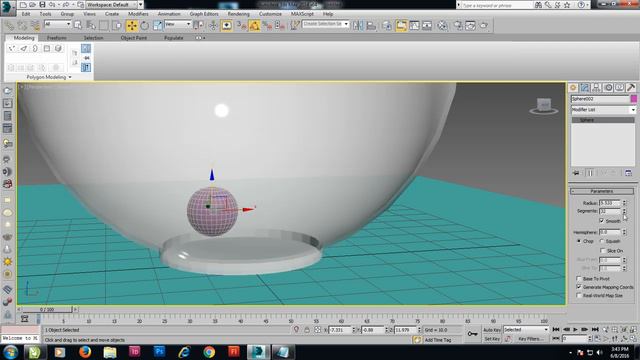Open a file from quick access toolbar

[x=33, y=5]
